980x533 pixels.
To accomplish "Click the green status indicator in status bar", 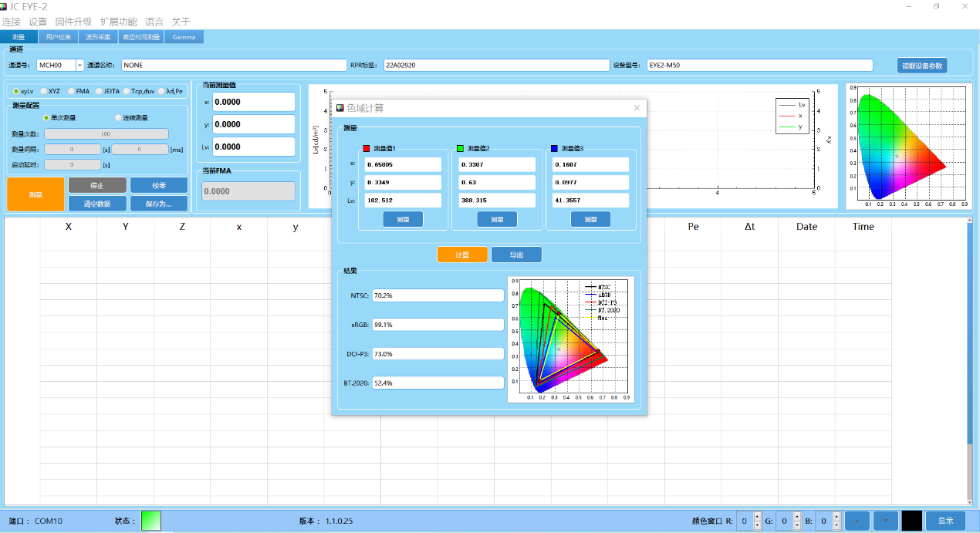I will click(151, 521).
